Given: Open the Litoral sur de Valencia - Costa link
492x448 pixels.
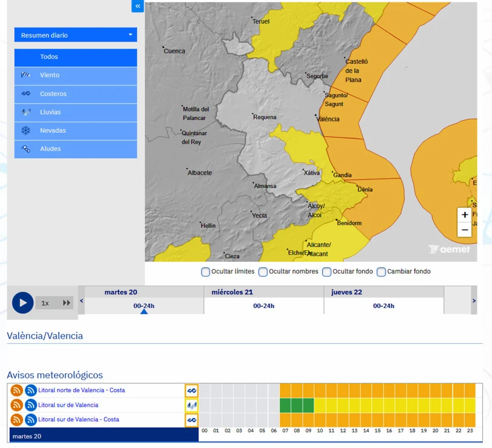Looking at the screenshot, I should tap(79, 419).
